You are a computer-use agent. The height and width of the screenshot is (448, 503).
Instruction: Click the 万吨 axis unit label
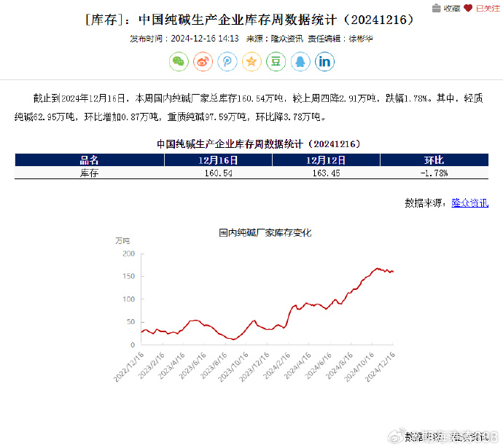122,240
